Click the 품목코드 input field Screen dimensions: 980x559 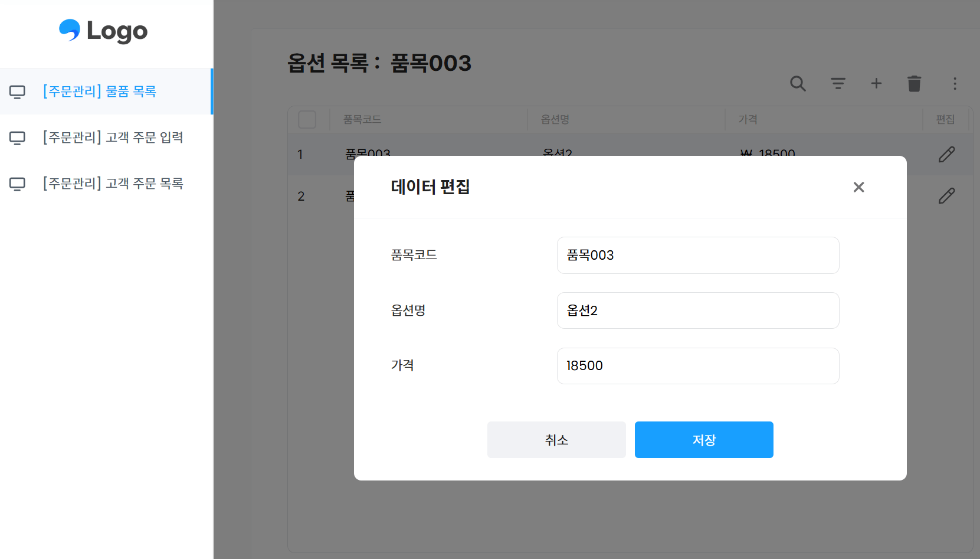697,255
